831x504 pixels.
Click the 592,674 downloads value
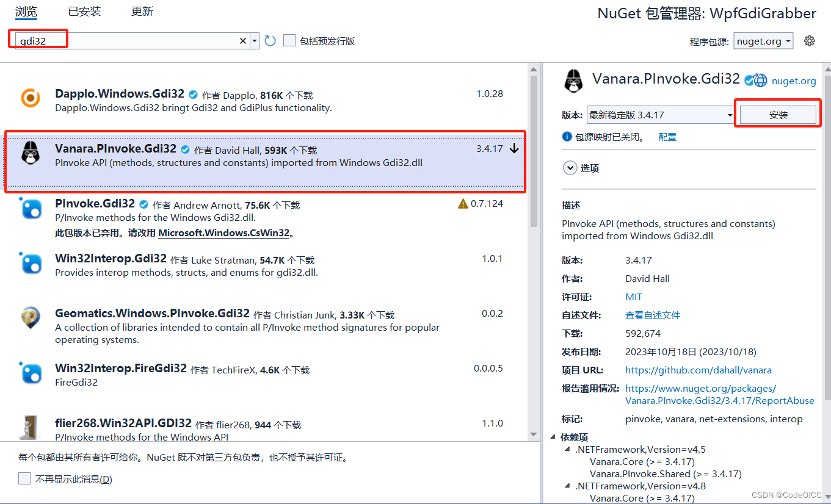click(643, 334)
